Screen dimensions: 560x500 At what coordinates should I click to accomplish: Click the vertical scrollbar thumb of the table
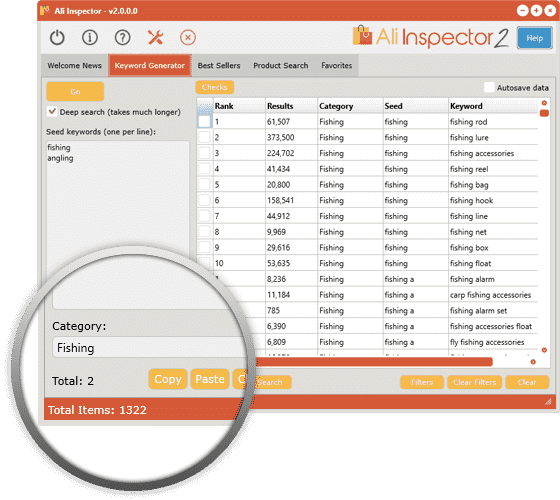click(x=544, y=113)
